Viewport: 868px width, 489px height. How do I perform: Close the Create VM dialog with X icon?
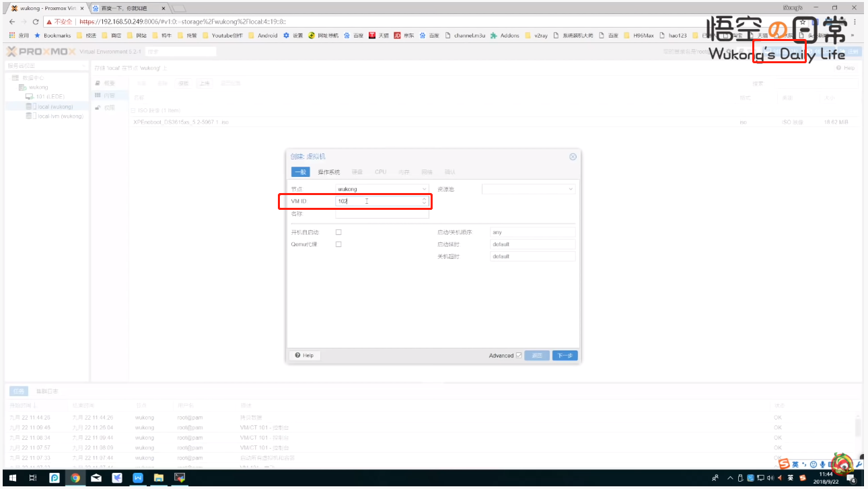coord(573,157)
